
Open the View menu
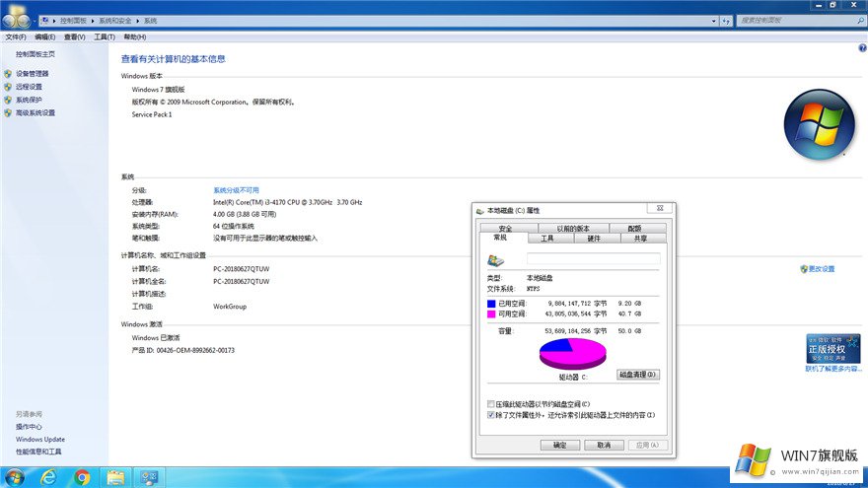point(74,37)
